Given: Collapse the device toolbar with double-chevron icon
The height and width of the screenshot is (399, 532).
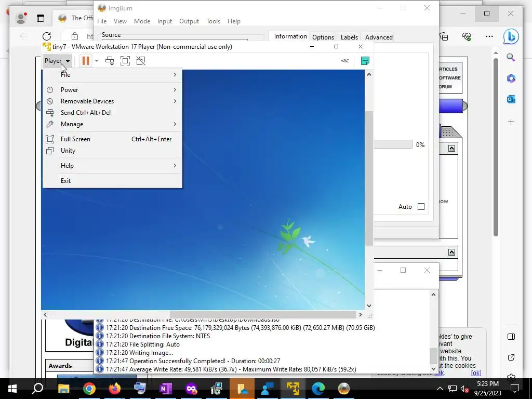Looking at the screenshot, I should (345, 61).
